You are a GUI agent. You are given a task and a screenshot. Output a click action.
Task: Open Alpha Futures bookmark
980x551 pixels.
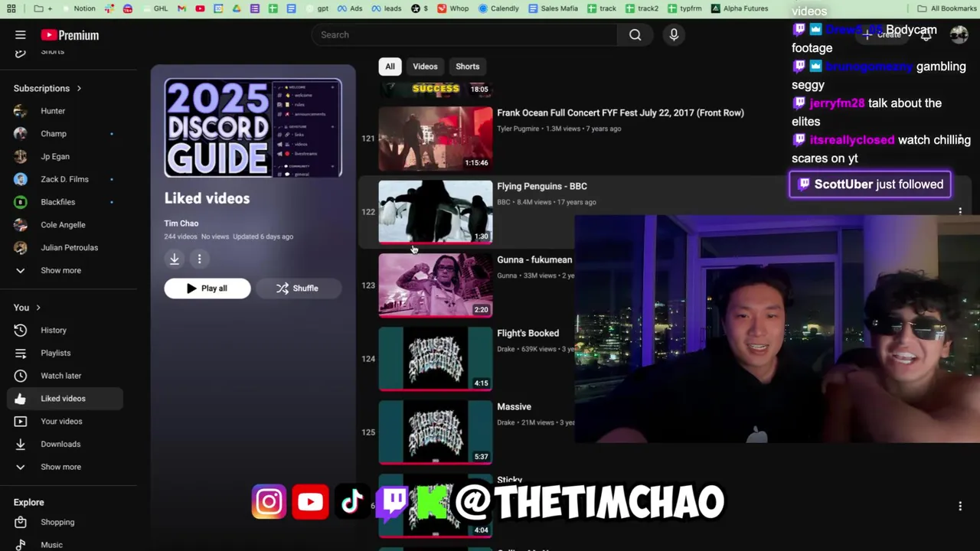coord(739,8)
